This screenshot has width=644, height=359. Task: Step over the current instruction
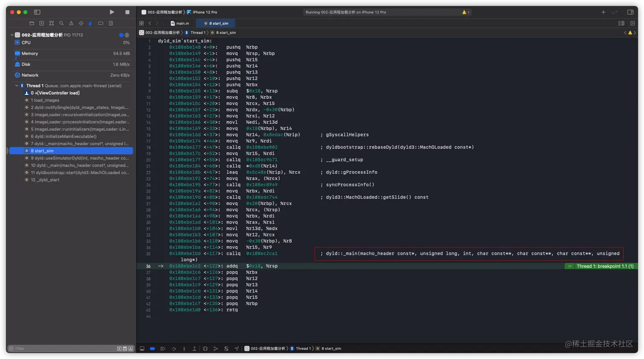click(174, 349)
